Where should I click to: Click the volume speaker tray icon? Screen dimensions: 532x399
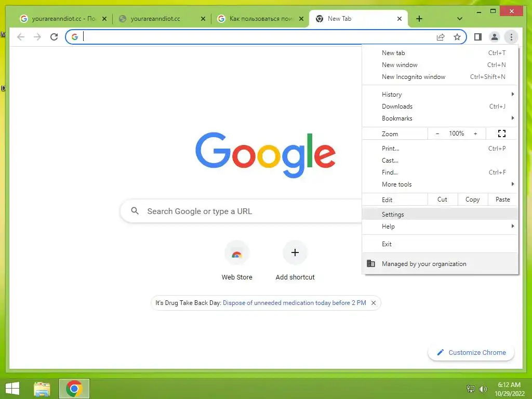(483, 389)
